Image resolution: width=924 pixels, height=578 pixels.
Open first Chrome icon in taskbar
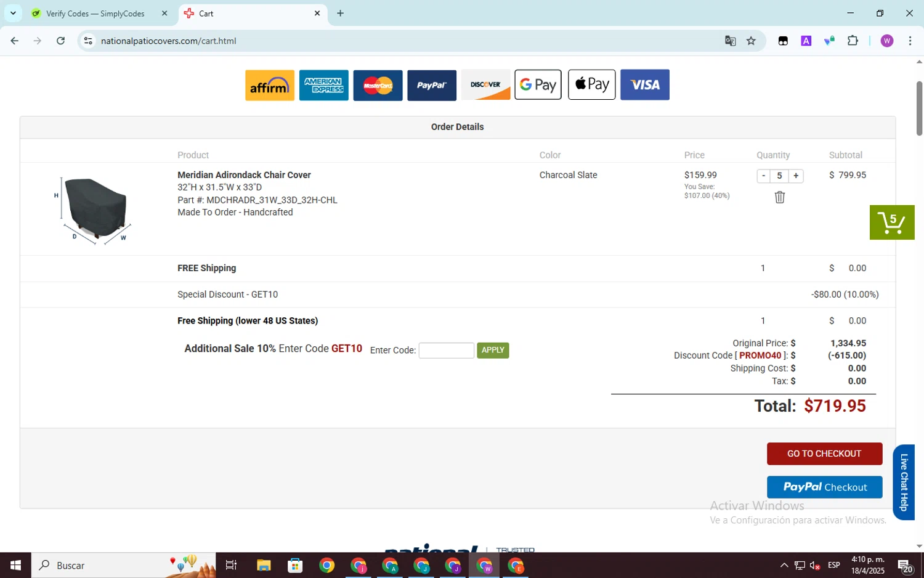[327, 565]
